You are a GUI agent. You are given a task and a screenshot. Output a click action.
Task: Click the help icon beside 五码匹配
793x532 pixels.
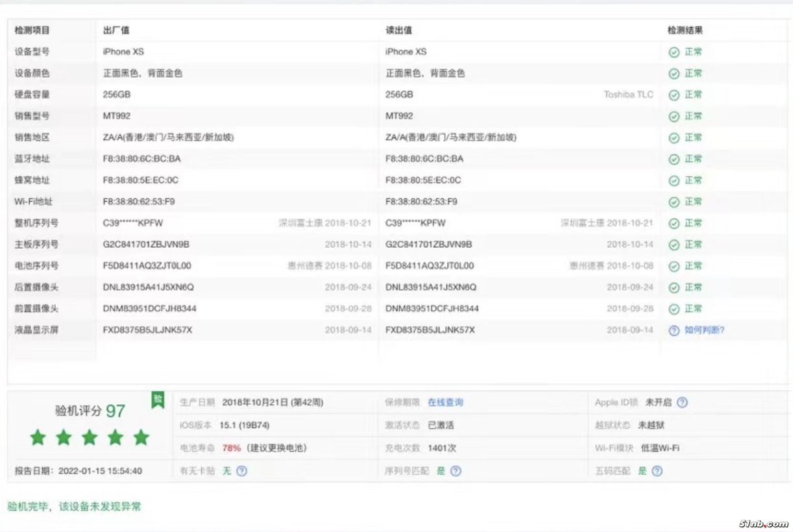pyautogui.click(x=657, y=471)
